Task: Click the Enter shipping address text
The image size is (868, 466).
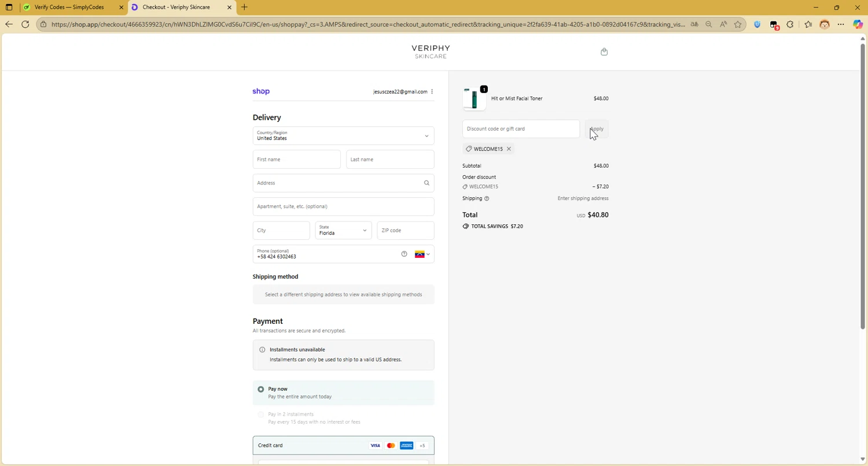Action: 583,198
